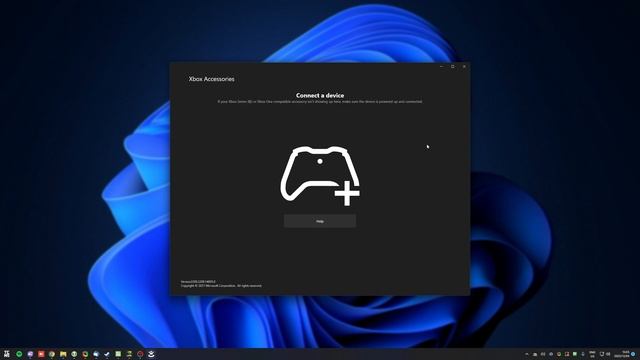Click the accessory troubleshooting description under heading
The width and height of the screenshot is (640, 360).
click(x=320, y=102)
